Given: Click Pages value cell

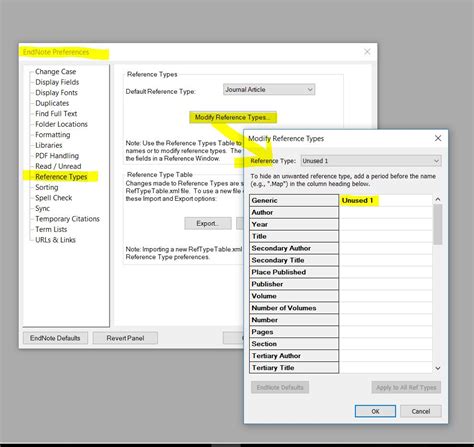Looking at the screenshot, I should [x=386, y=332].
